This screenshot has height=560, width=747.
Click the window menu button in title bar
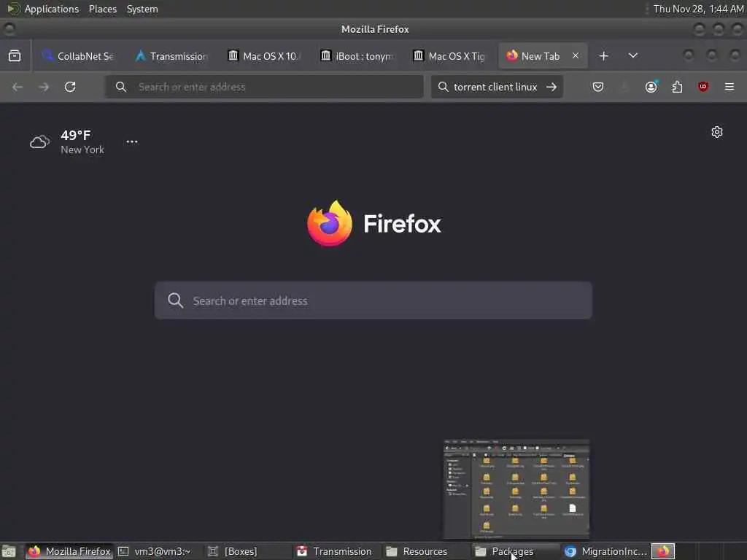[x=9, y=29]
